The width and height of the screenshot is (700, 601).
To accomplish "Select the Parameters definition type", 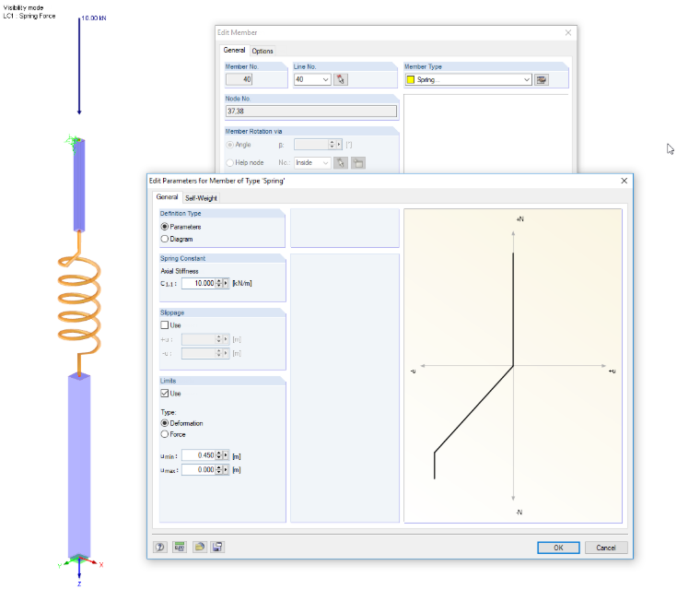I will click(165, 227).
